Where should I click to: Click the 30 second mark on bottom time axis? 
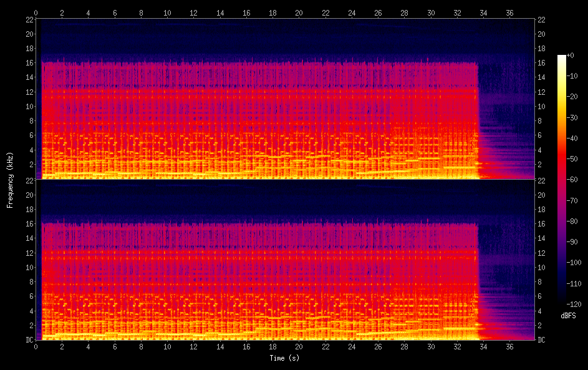pos(431,347)
